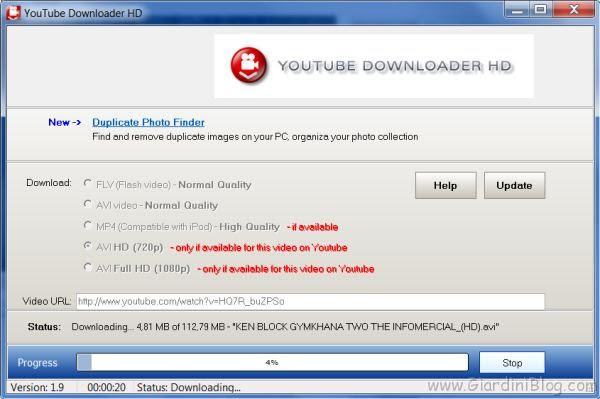Click the download progress bar showing 4%
The height and width of the screenshot is (399, 600).
click(272, 362)
